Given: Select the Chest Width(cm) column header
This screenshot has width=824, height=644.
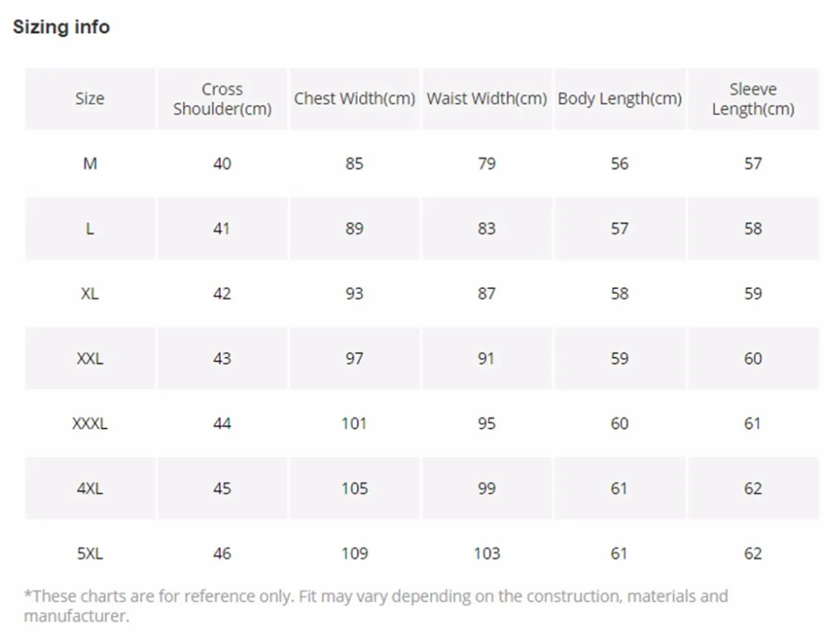Looking at the screenshot, I should pos(354,99).
